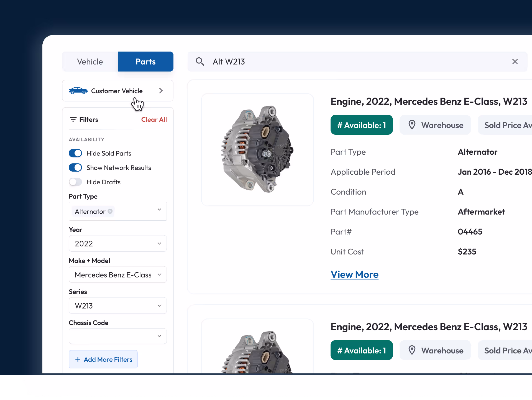Click # Available: 1 badge in first result card

tap(362, 125)
